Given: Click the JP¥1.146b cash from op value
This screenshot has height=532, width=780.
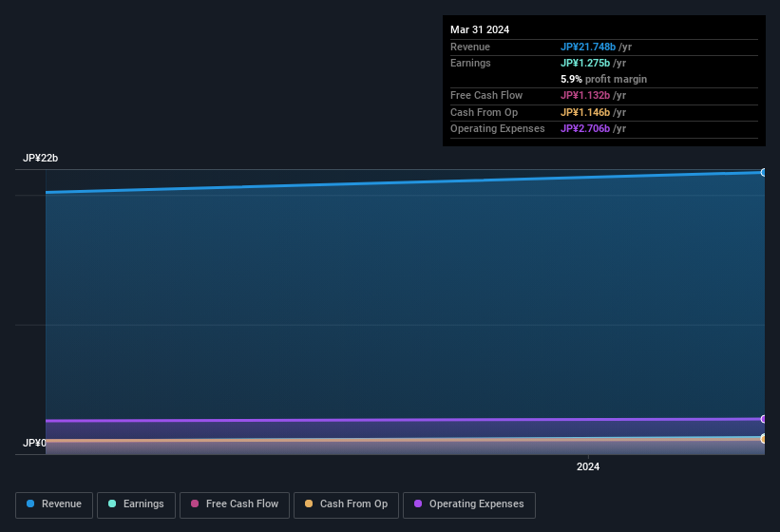Looking at the screenshot, I should 585,112.
